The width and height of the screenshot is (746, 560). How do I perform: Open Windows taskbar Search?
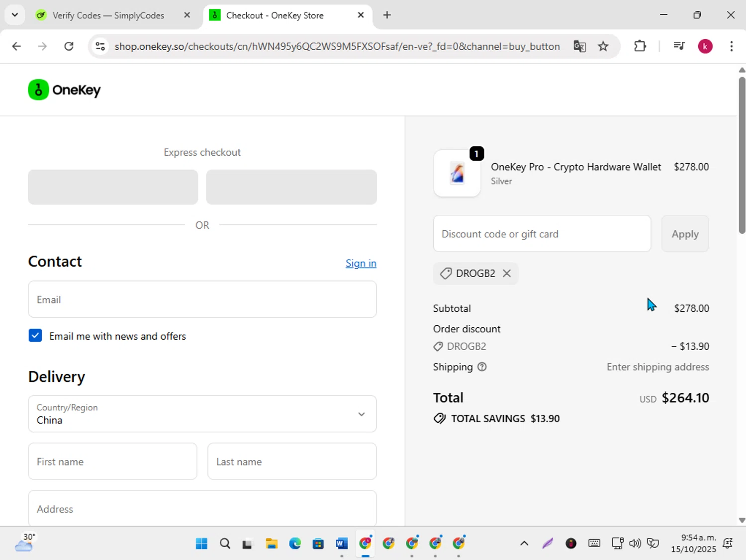[225, 544]
